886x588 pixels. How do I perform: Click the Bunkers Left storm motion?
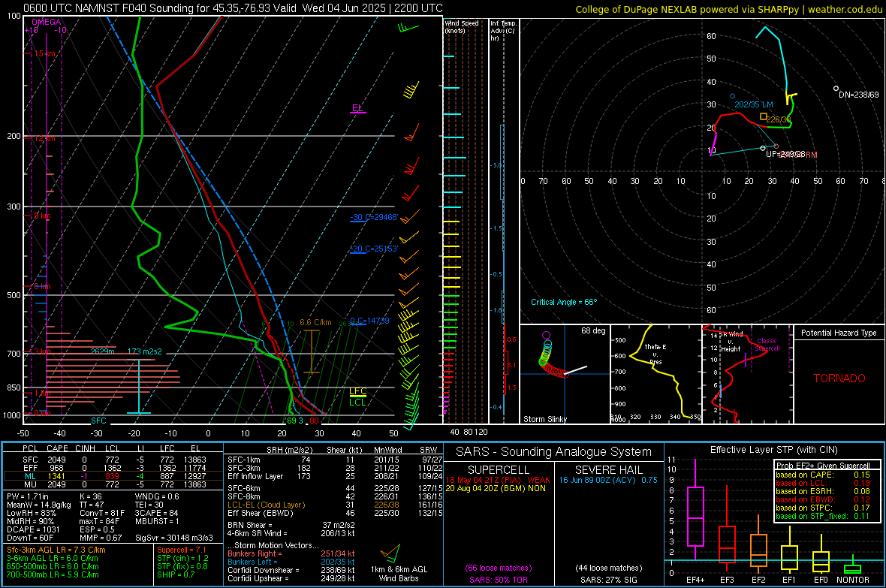coord(291,562)
